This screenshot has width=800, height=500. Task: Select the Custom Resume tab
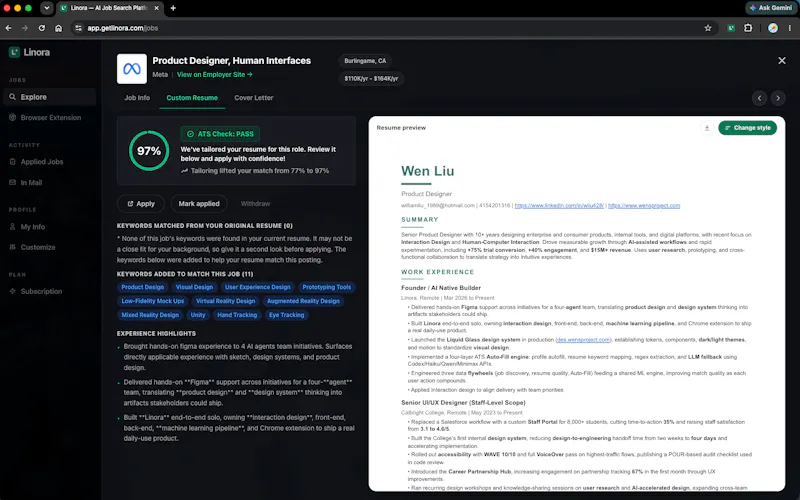click(x=192, y=97)
